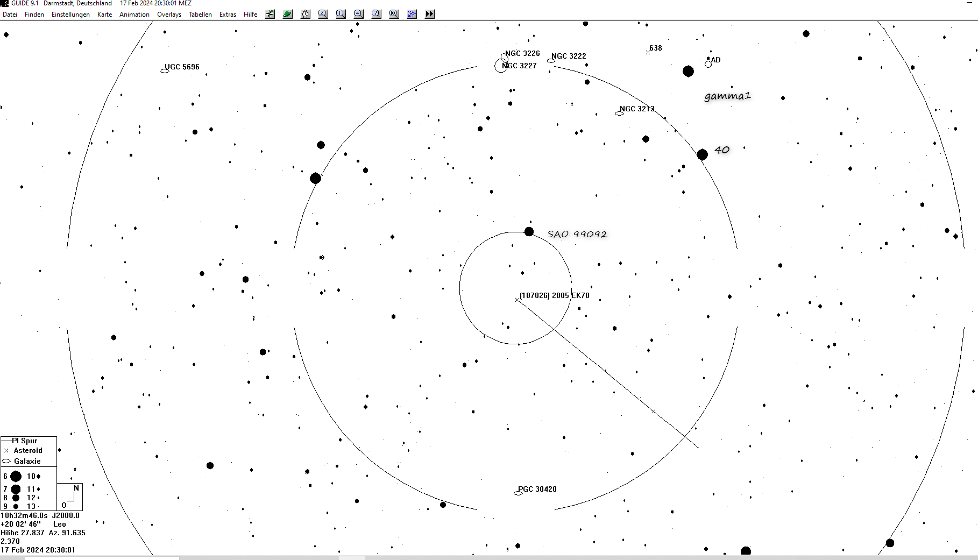Click the N/O compass orientation box

(70, 497)
